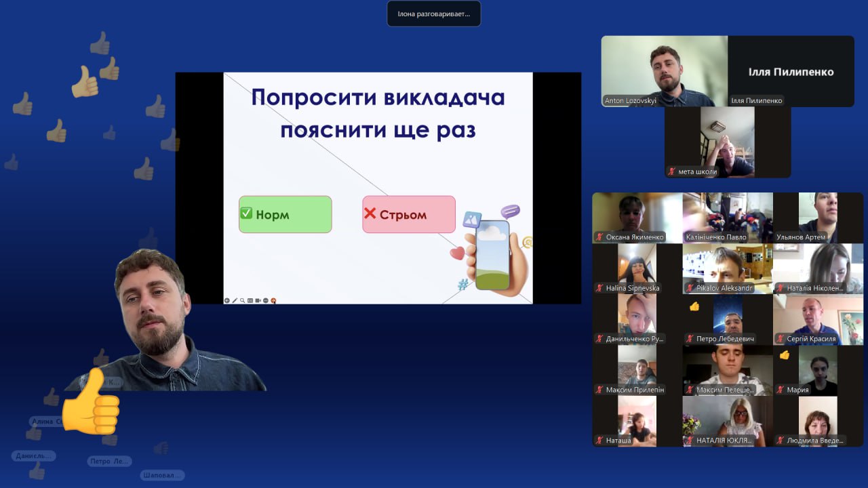The height and width of the screenshot is (488, 868).
Task: Select Калініченко Павло video tile
Action: [728, 218]
